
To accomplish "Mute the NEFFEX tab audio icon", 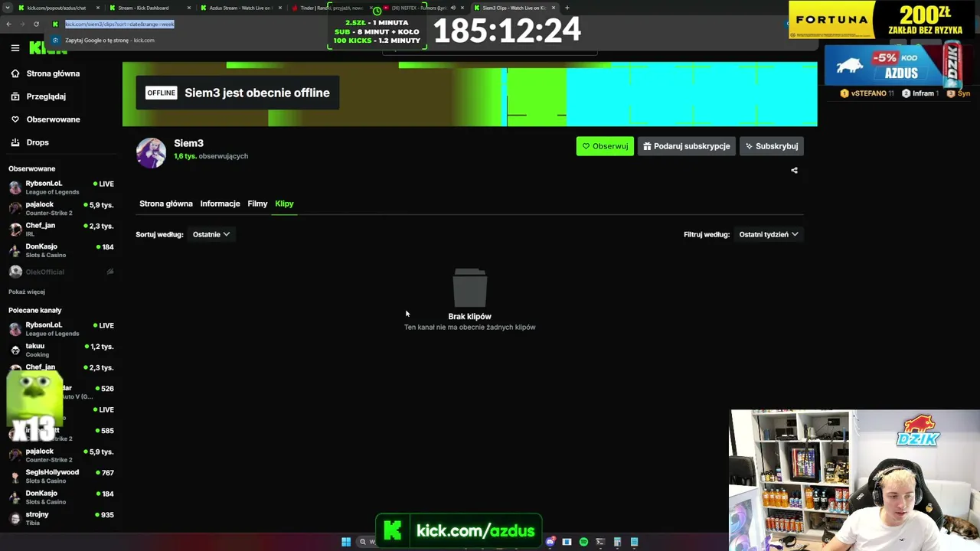I will tap(452, 8).
